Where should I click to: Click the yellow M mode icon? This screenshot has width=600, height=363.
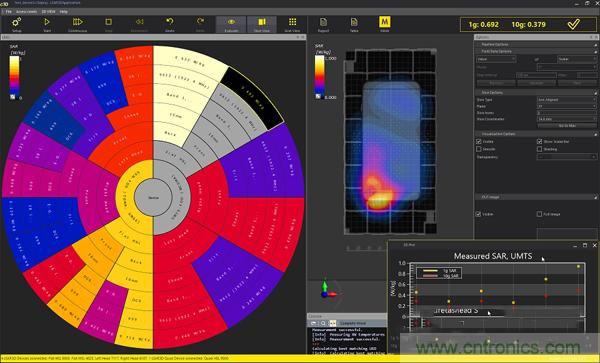coord(385,22)
